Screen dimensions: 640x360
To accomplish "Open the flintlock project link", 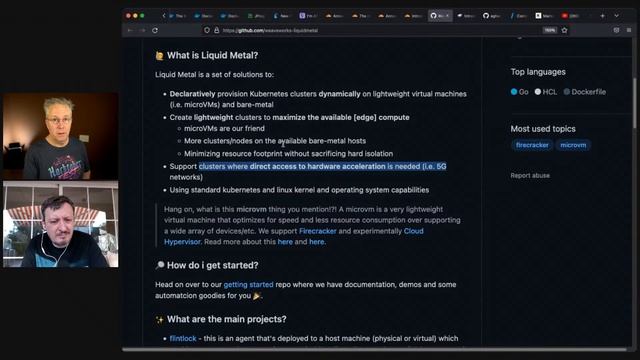I will (183, 338).
